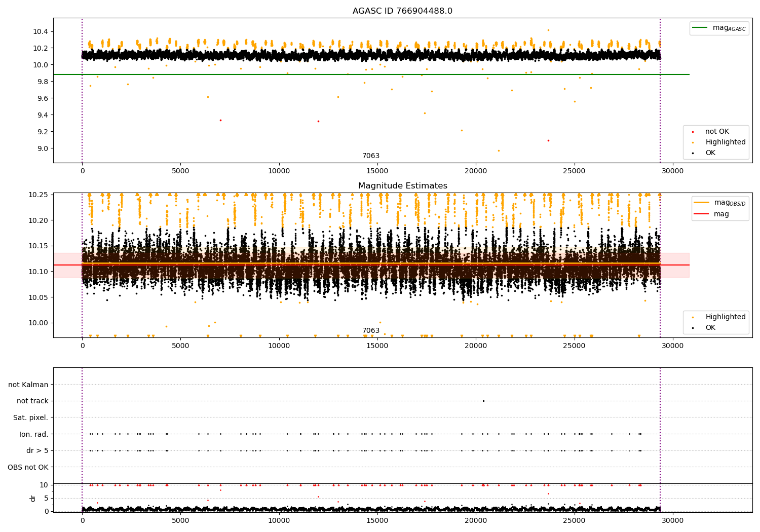Click the green mag AGASC legend line

pos(701,28)
